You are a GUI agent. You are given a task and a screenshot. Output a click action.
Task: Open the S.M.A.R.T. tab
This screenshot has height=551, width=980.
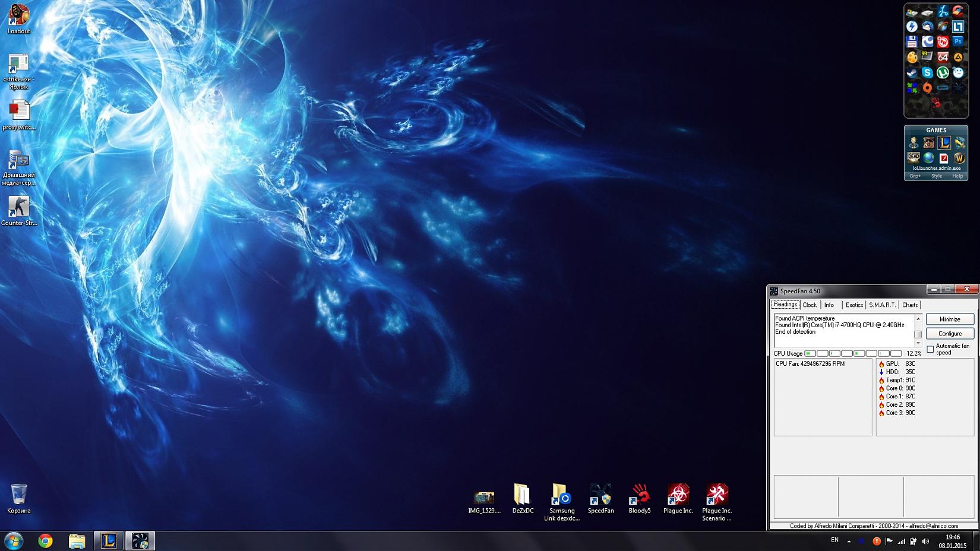881,305
